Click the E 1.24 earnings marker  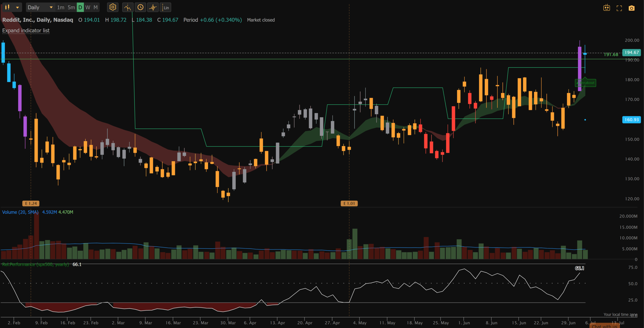click(31, 203)
